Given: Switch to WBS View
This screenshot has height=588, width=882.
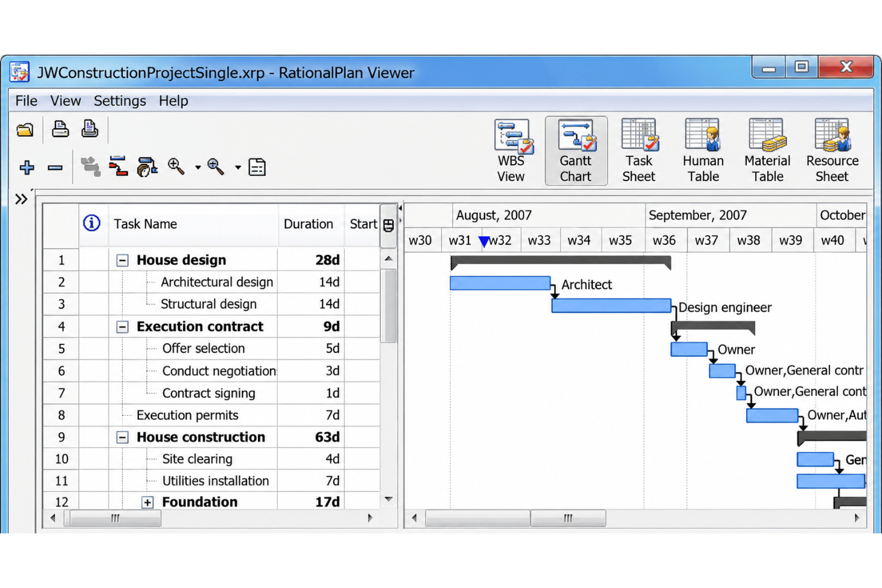Looking at the screenshot, I should coord(511,151).
